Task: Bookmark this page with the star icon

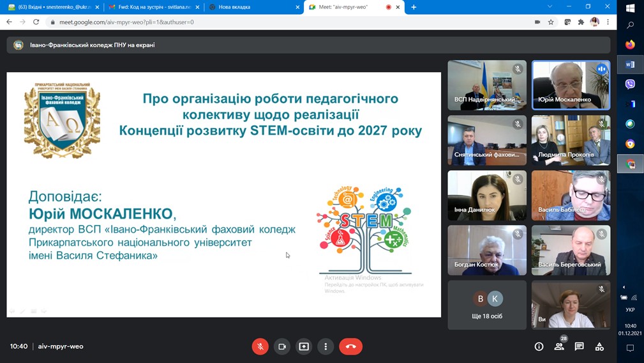Action: coord(551,22)
